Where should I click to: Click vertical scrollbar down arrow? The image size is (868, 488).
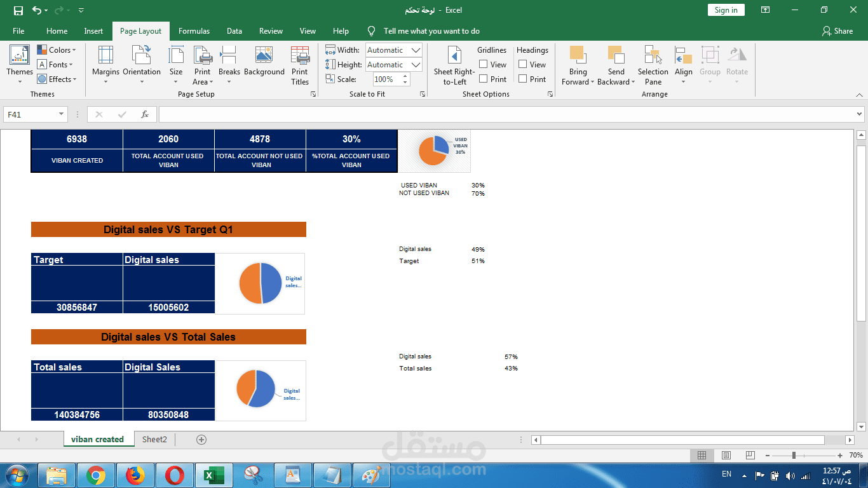pos(861,426)
